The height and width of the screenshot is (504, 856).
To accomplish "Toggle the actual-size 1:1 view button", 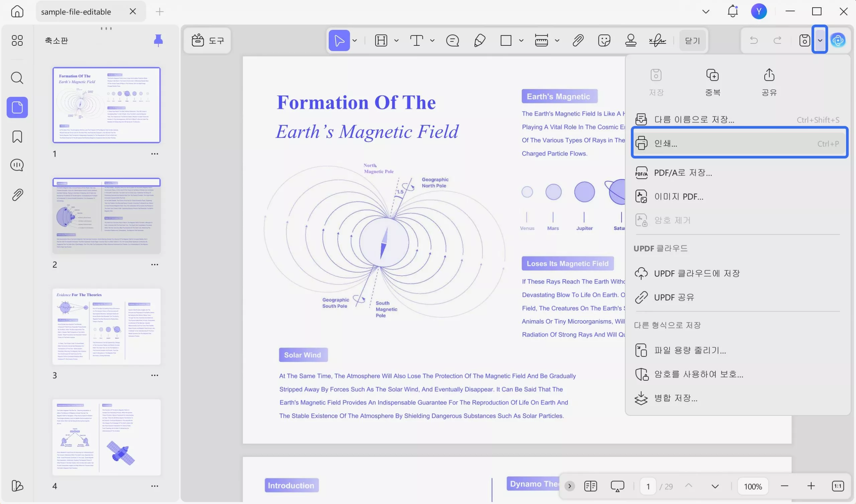I will (x=838, y=486).
